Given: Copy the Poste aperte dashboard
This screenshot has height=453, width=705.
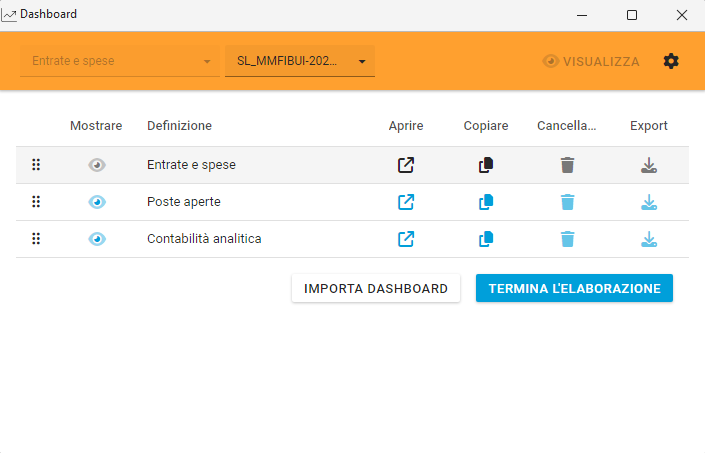Looking at the screenshot, I should pos(486,202).
